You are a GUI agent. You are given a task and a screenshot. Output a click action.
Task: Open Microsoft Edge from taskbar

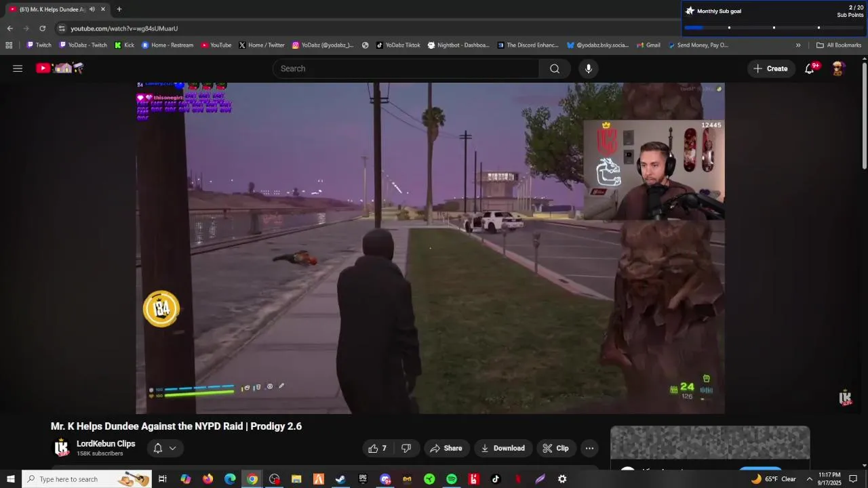pyautogui.click(x=230, y=479)
